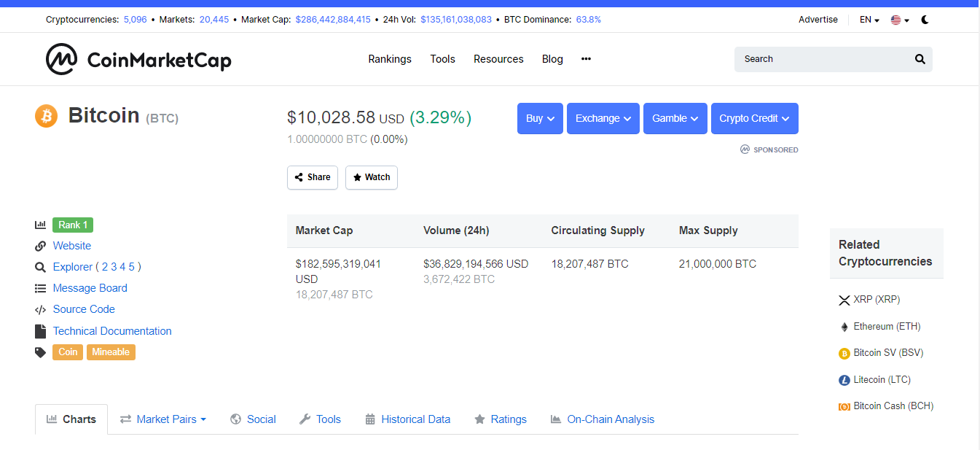Open Explorer alternative link 2
The image size is (980, 450).
(105, 268)
